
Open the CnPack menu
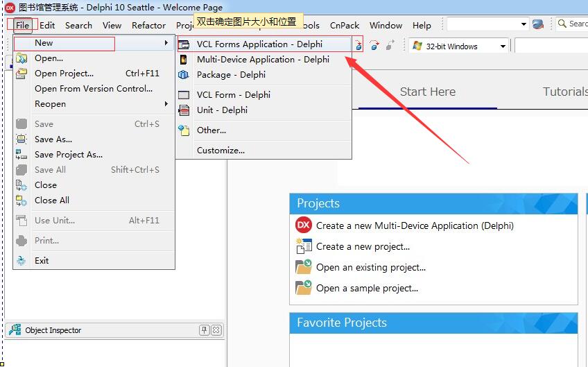pyautogui.click(x=344, y=25)
